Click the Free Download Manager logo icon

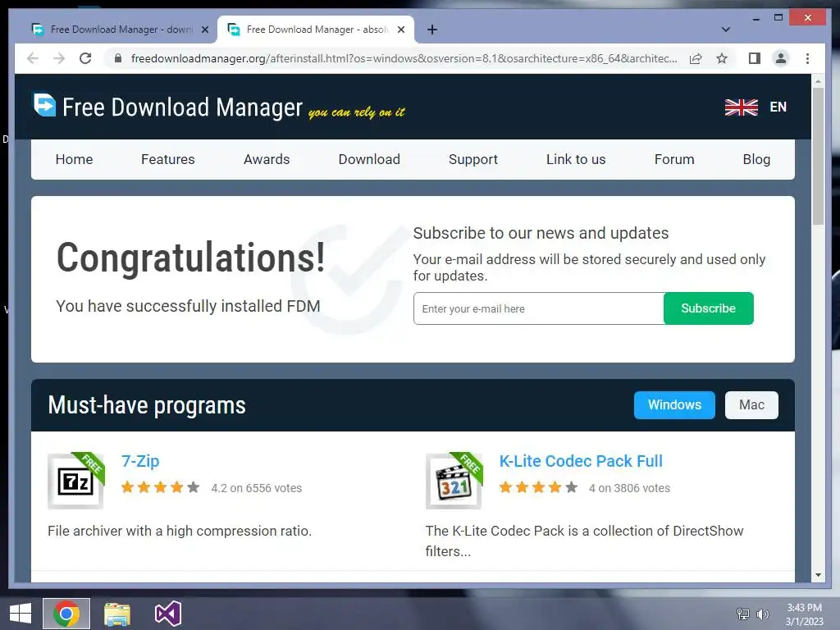[44, 104]
